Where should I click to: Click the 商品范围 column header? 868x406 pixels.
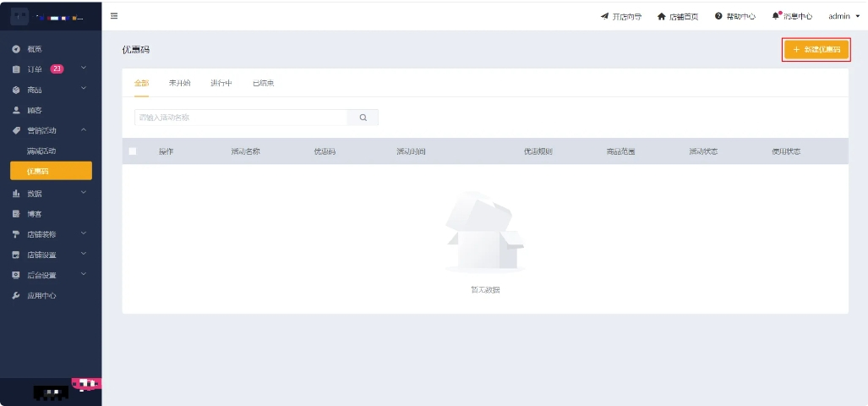(x=620, y=151)
